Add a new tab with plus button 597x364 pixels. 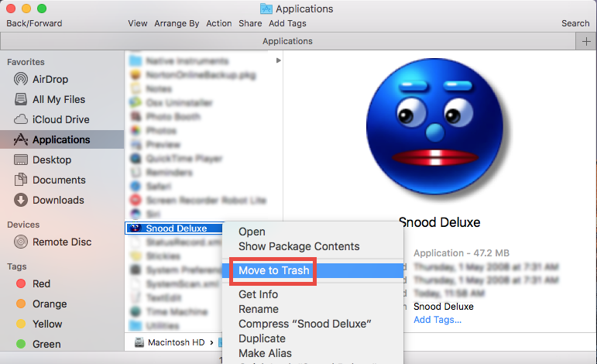[x=586, y=41]
